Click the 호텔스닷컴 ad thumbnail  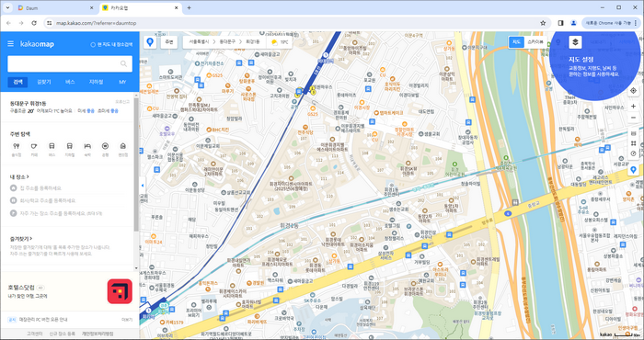pos(120,291)
